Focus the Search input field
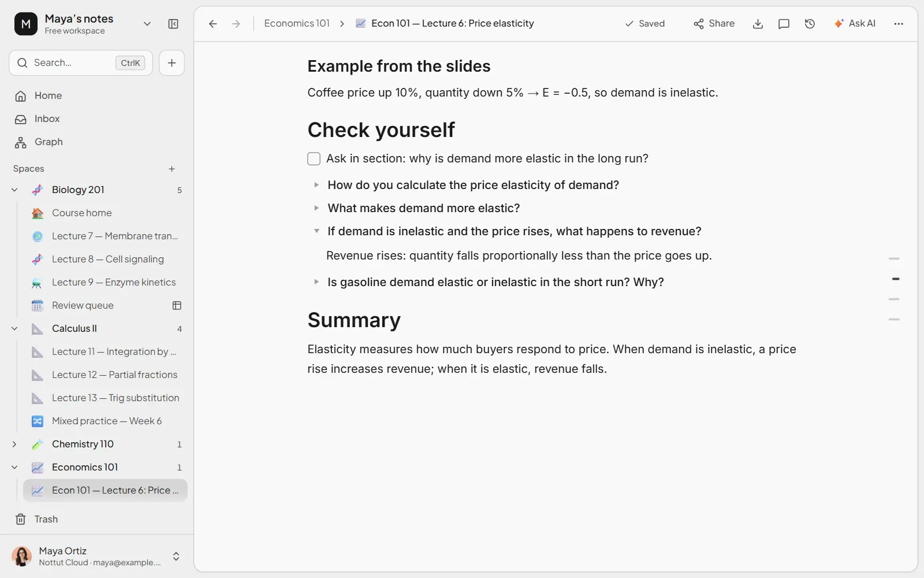The image size is (924, 578). point(81,63)
